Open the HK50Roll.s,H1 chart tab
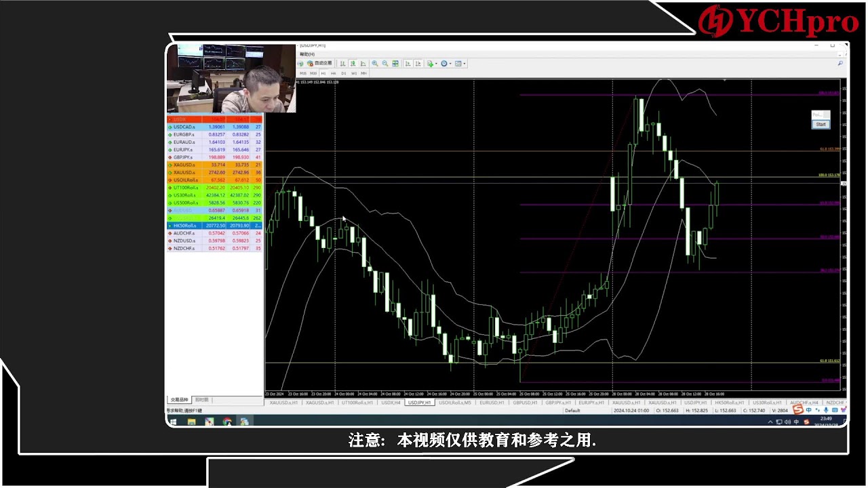Screen dimensions: 868x488 click(x=730, y=402)
